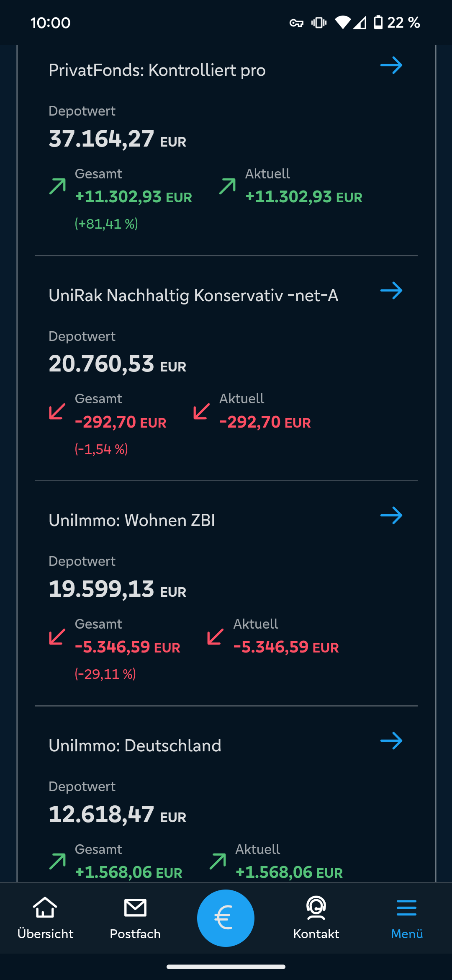
Task: Tap Depotwert 20.760,53 EUR amount
Action: 117,364
